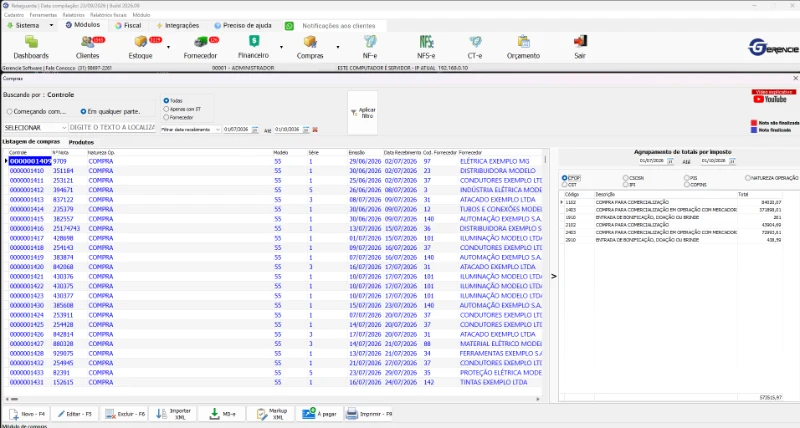Image resolution: width=800 pixels, height=428 pixels.
Task: Open the CT-e module icon
Action: pos(475,47)
